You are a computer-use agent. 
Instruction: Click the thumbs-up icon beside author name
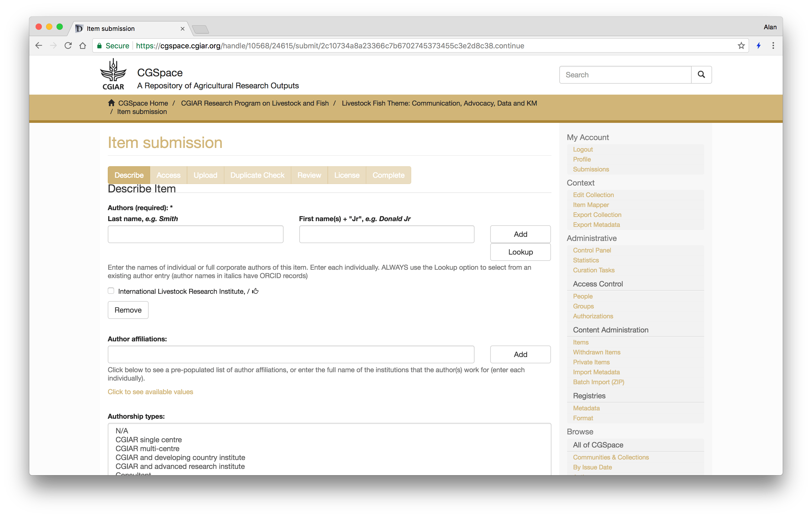[x=255, y=291]
